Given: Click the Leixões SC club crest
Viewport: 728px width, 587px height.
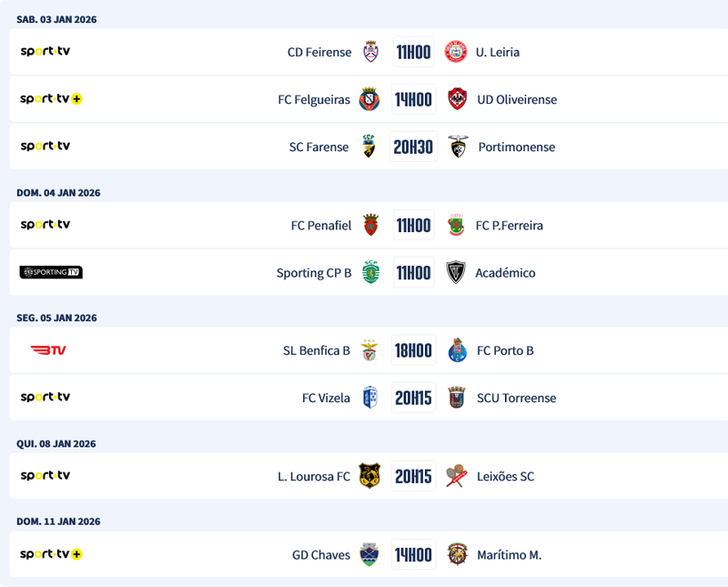Looking at the screenshot, I should coord(457,476).
